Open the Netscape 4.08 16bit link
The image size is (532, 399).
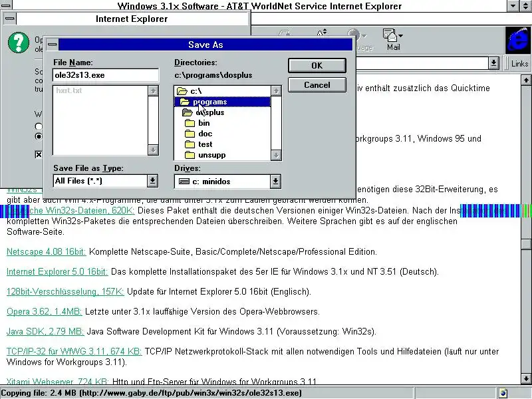[x=46, y=252]
